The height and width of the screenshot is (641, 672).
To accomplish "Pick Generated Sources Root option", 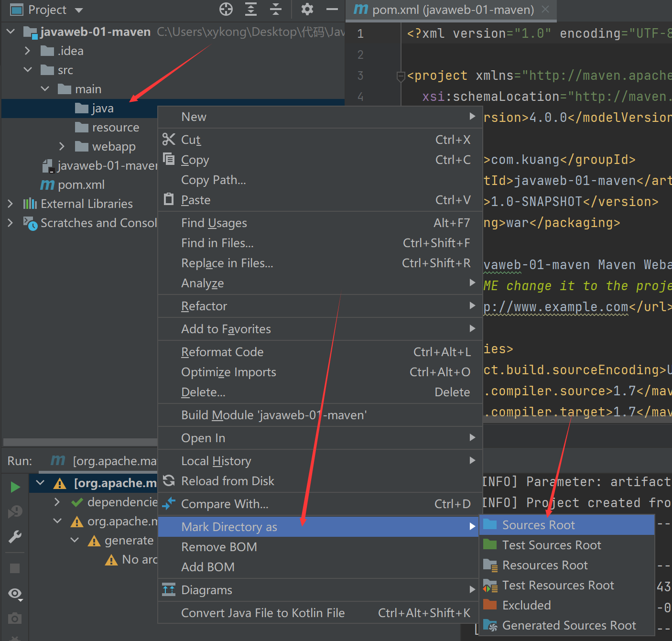I will (x=567, y=625).
